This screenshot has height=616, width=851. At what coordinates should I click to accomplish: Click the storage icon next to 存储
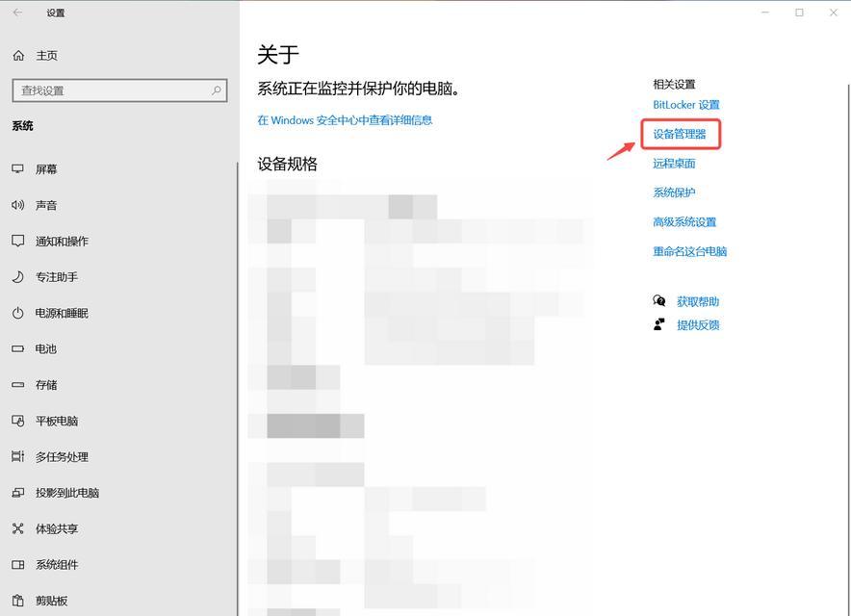coord(18,385)
